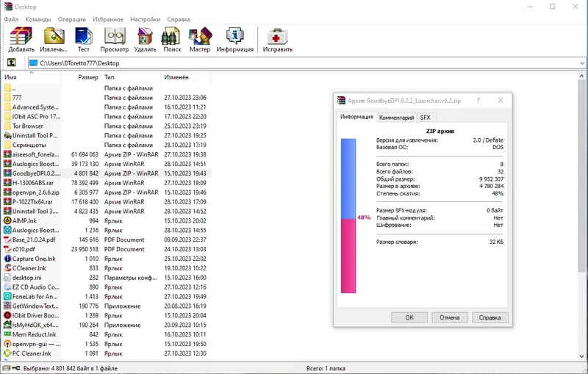This screenshot has width=588, height=374.
Task: Sort the list by Изменён column
Action: [186, 77]
